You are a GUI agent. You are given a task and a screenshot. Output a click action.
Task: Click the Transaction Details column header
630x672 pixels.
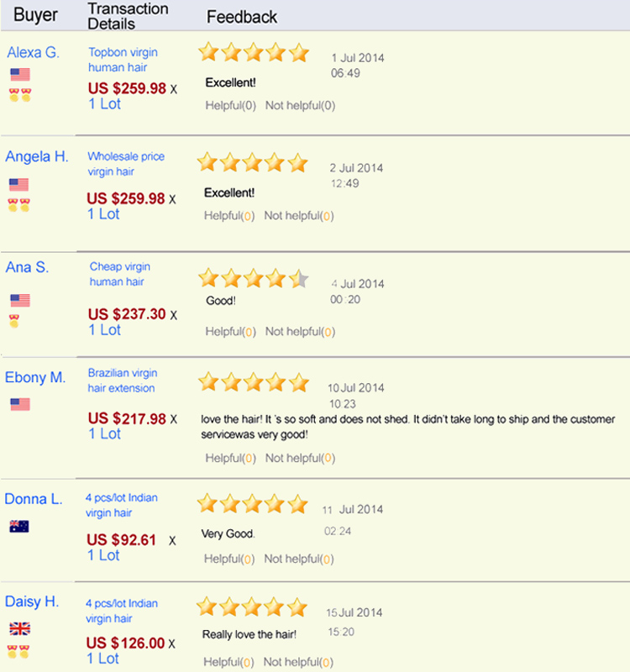pos(128,16)
